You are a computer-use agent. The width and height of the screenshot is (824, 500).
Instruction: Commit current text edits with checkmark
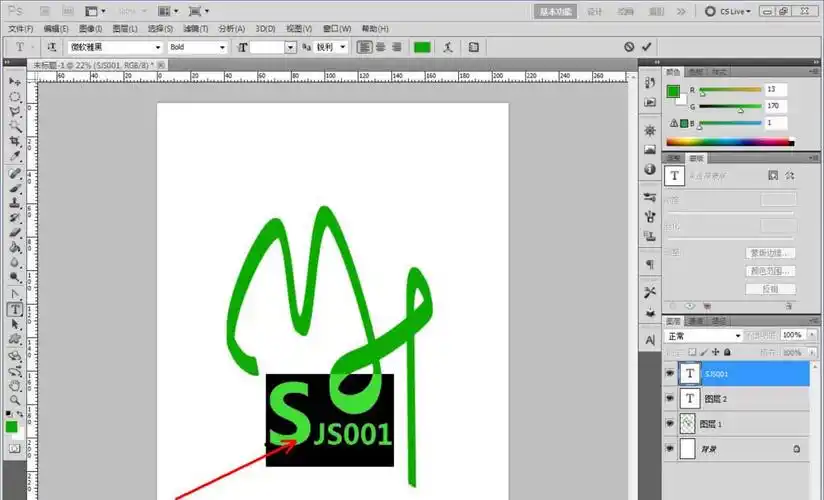click(x=646, y=47)
